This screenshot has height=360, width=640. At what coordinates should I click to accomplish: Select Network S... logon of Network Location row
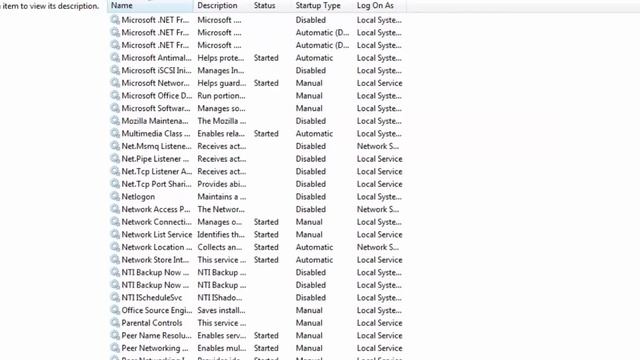tap(378, 247)
